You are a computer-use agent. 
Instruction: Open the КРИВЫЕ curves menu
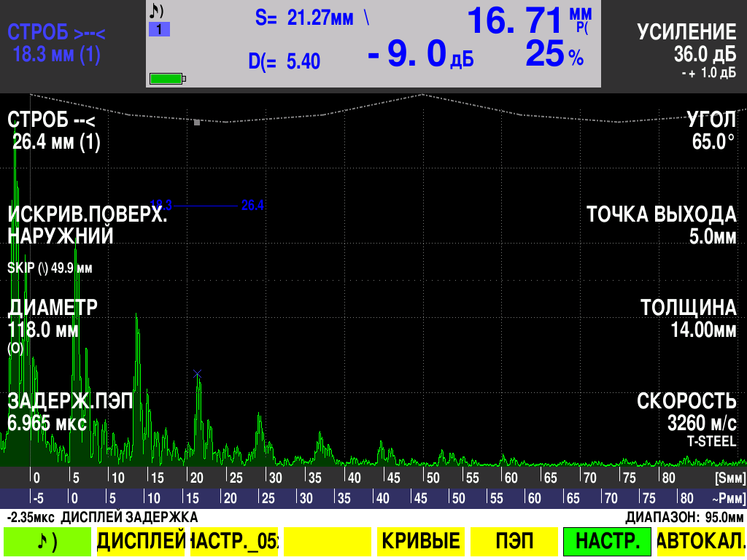pos(421,541)
